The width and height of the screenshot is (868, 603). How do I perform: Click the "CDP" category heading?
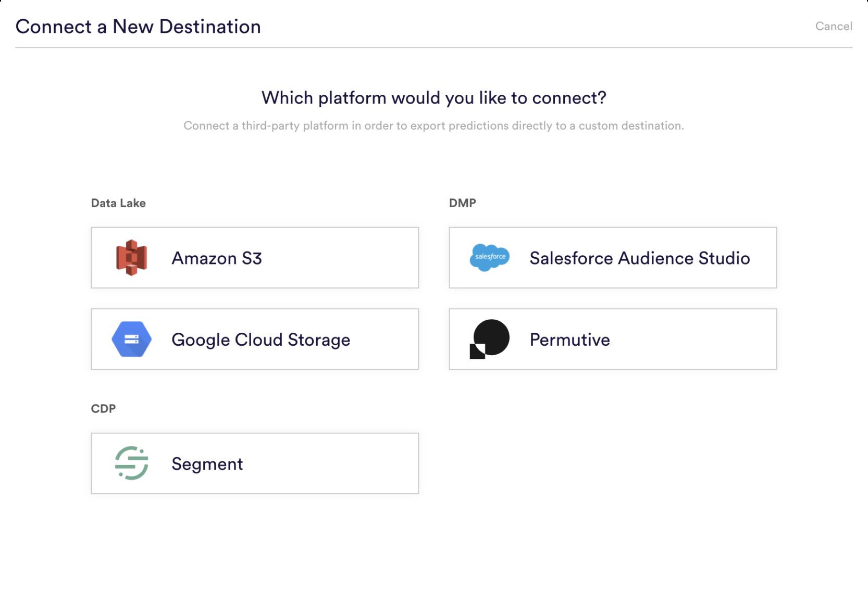103,409
